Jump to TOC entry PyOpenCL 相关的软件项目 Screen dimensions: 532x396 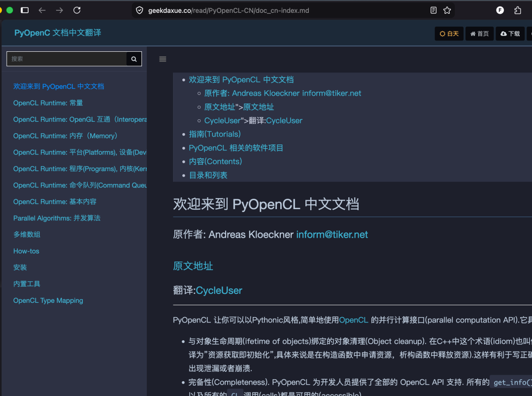236,148
